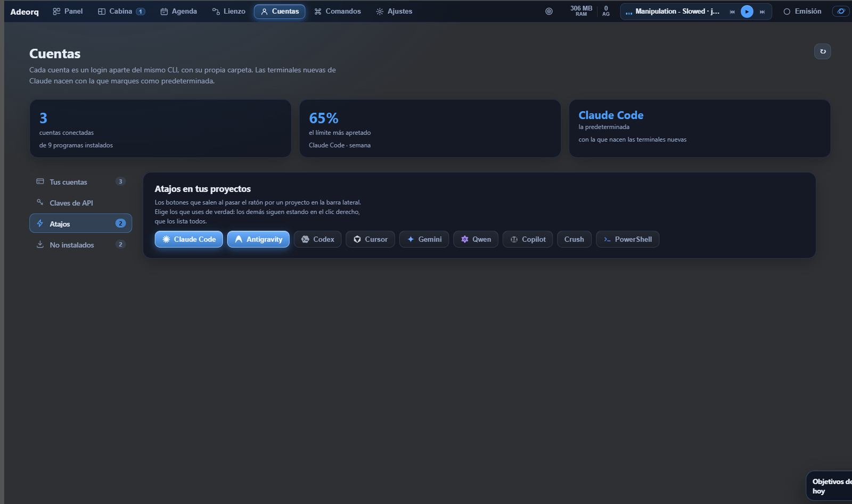Show the Tus cuentas section
Screen dimensions: 852x504
point(80,181)
